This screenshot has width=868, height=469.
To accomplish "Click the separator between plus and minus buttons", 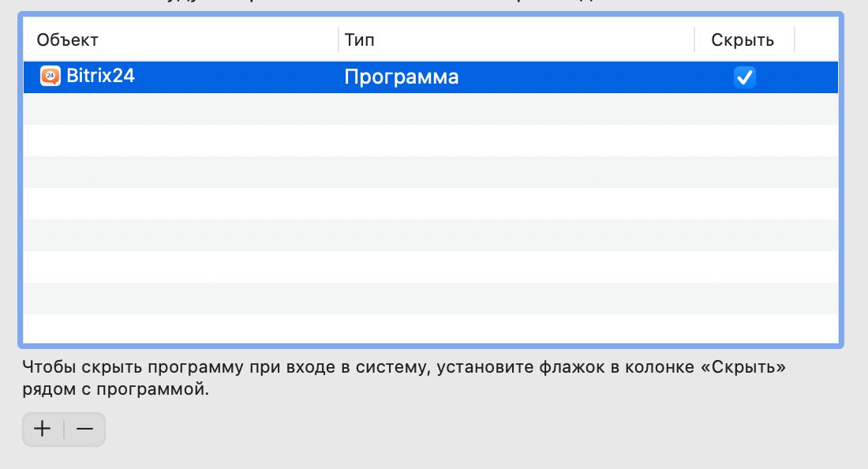I will tap(64, 429).
